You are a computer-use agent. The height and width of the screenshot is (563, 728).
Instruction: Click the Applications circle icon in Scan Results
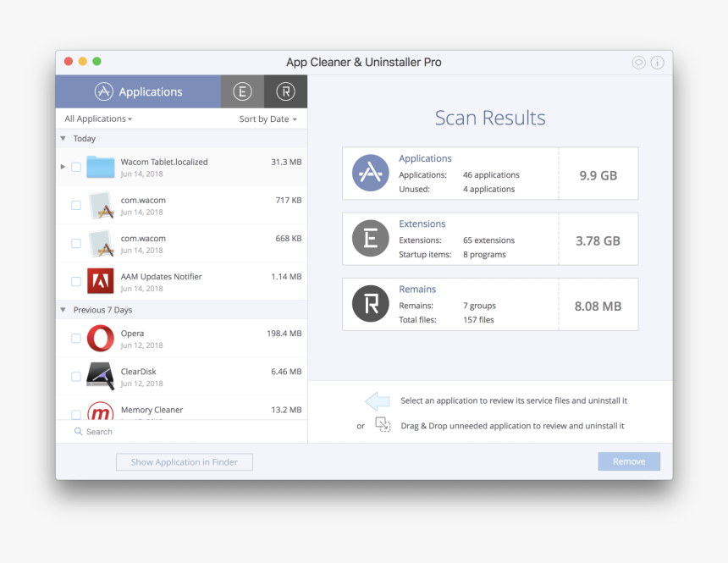(x=371, y=174)
